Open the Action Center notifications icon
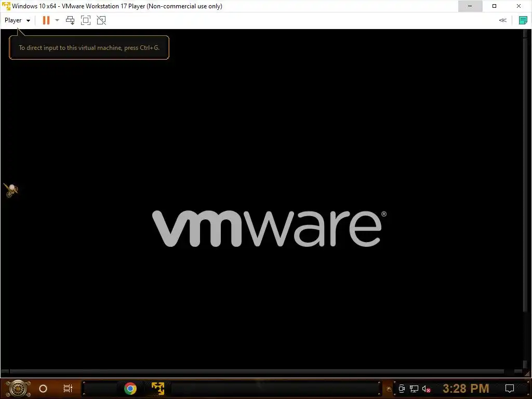 [510, 389]
